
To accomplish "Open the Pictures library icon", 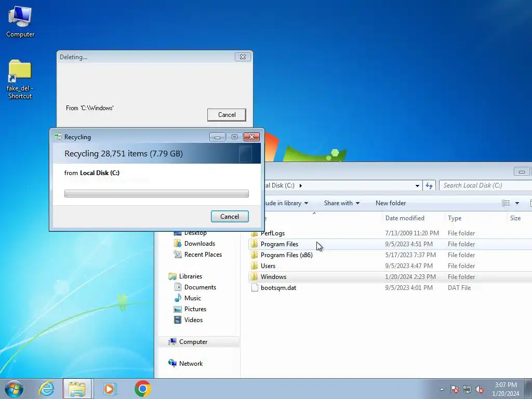I will (178, 309).
